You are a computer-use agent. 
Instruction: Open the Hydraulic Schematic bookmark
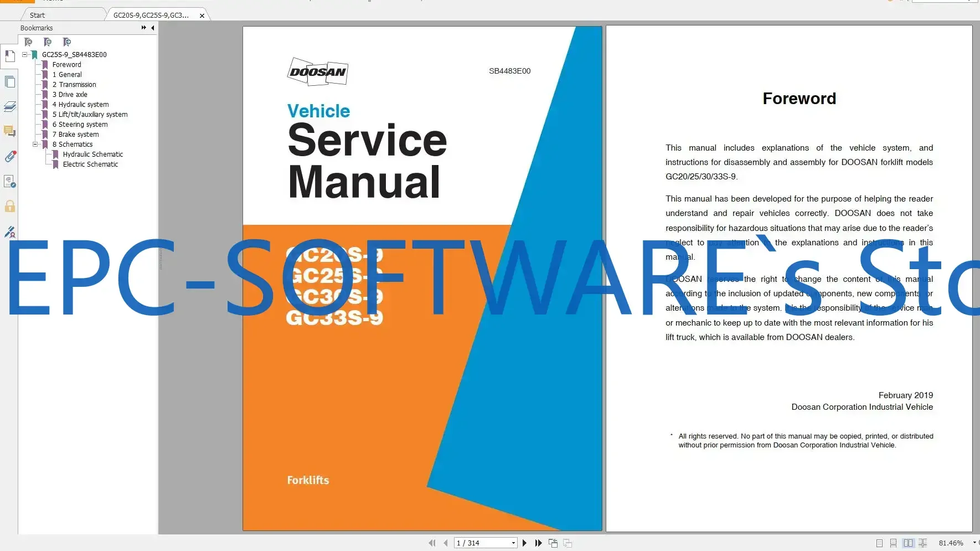click(93, 155)
